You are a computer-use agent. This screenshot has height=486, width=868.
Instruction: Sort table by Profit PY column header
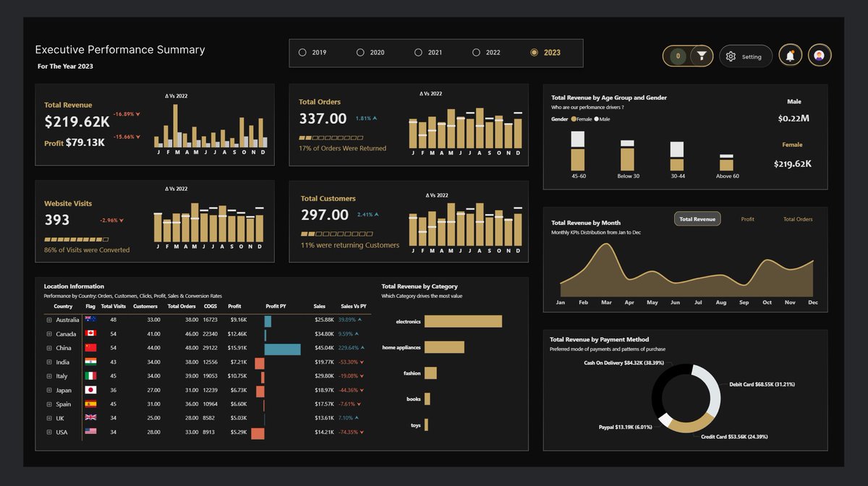[276, 307]
